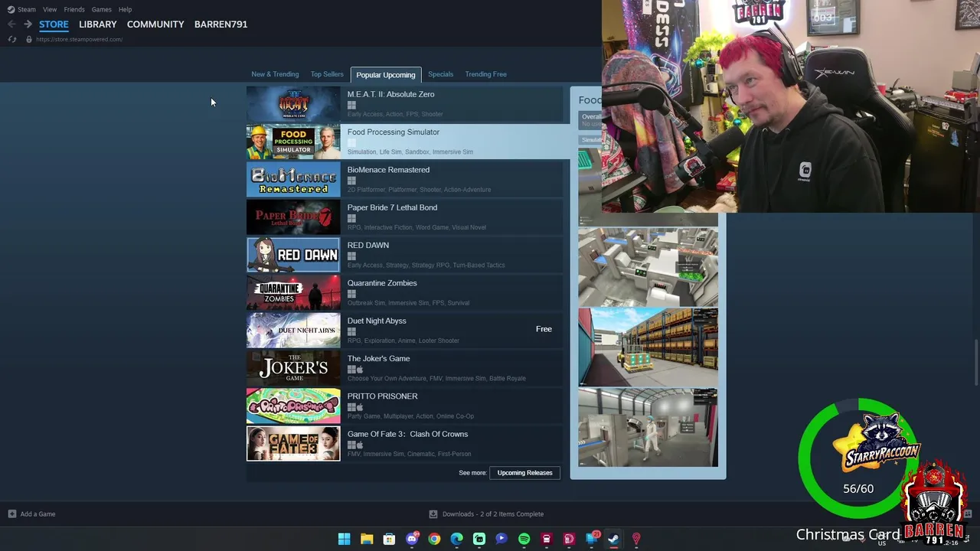Click worker in white suit screenshot preview

click(x=648, y=427)
